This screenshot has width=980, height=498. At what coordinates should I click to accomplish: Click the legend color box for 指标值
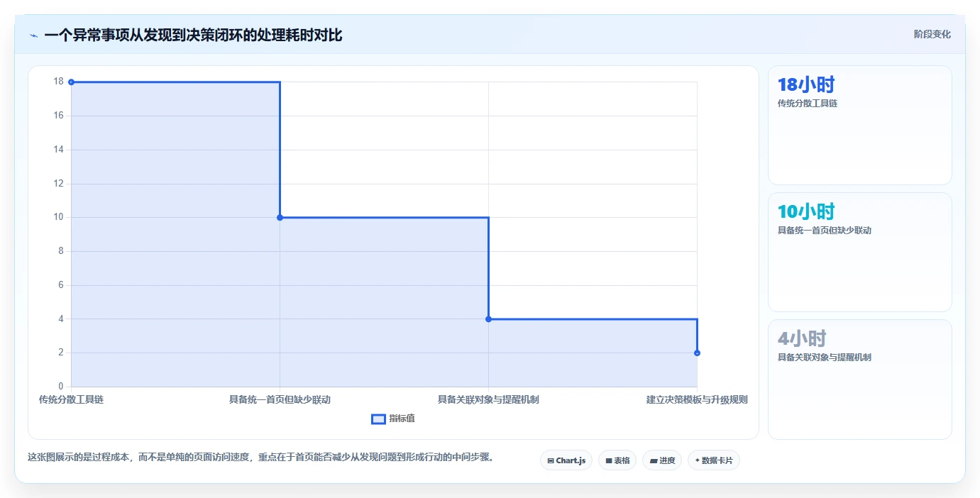[378, 419]
